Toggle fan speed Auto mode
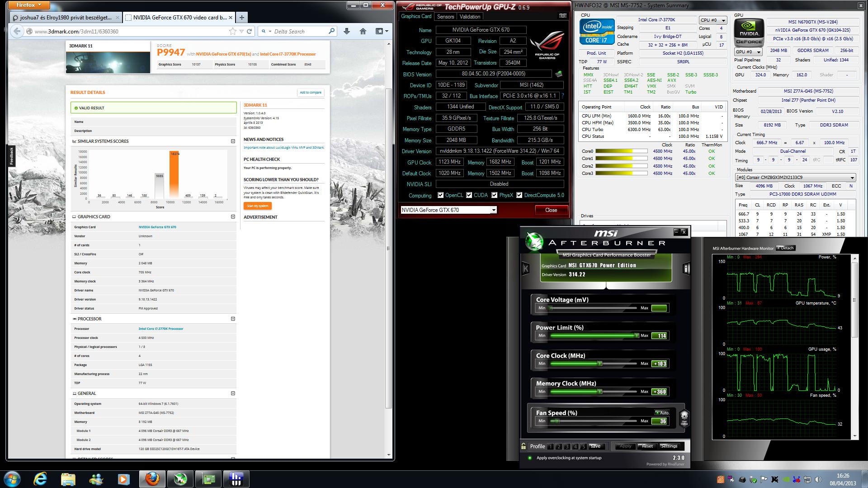Image resolution: width=868 pixels, height=488 pixels. 661,413
